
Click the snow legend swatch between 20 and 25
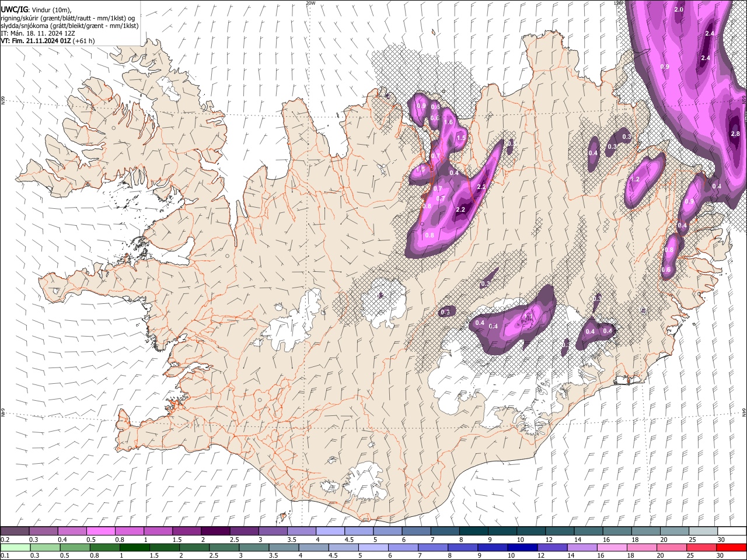(674, 531)
